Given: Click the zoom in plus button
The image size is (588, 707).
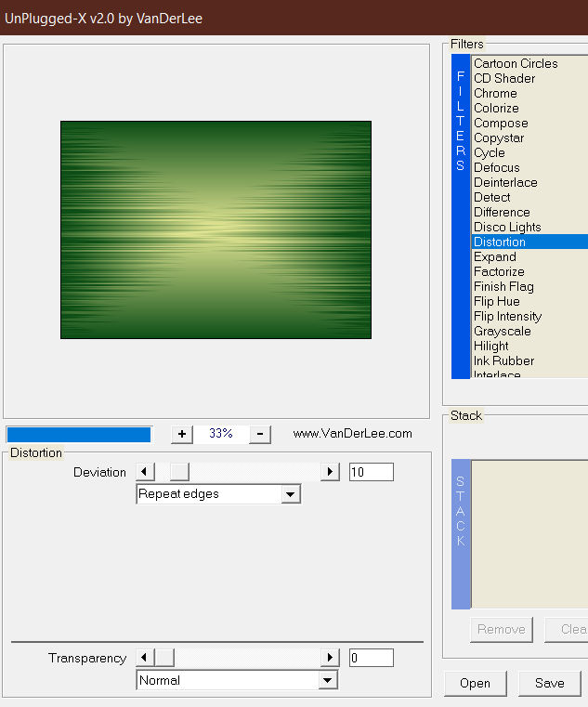Looking at the screenshot, I should coord(182,434).
